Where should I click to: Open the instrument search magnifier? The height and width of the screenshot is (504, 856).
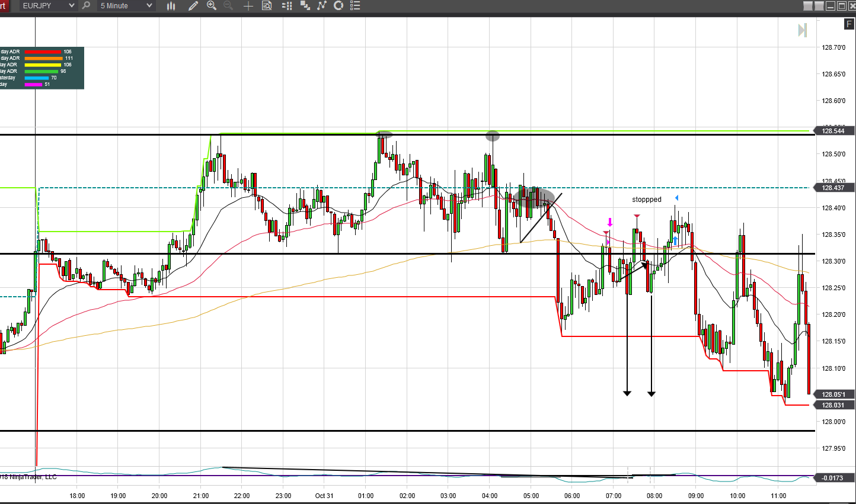pyautogui.click(x=87, y=5)
